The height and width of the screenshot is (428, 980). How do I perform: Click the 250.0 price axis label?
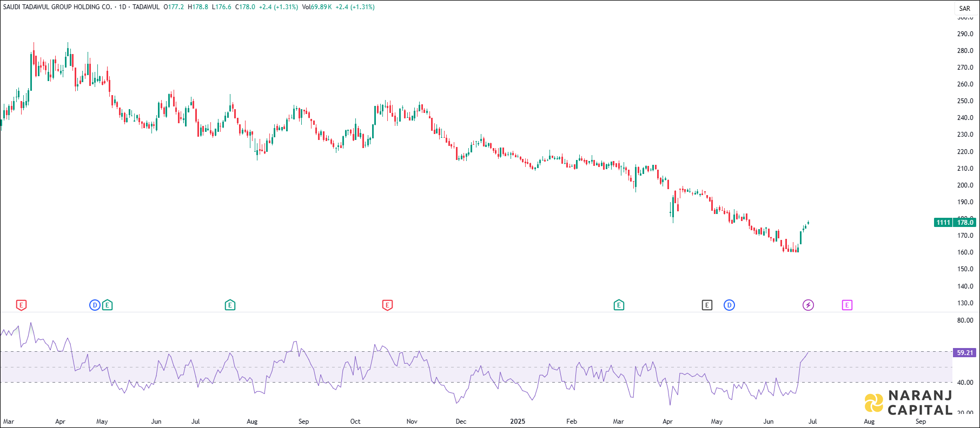click(x=965, y=101)
